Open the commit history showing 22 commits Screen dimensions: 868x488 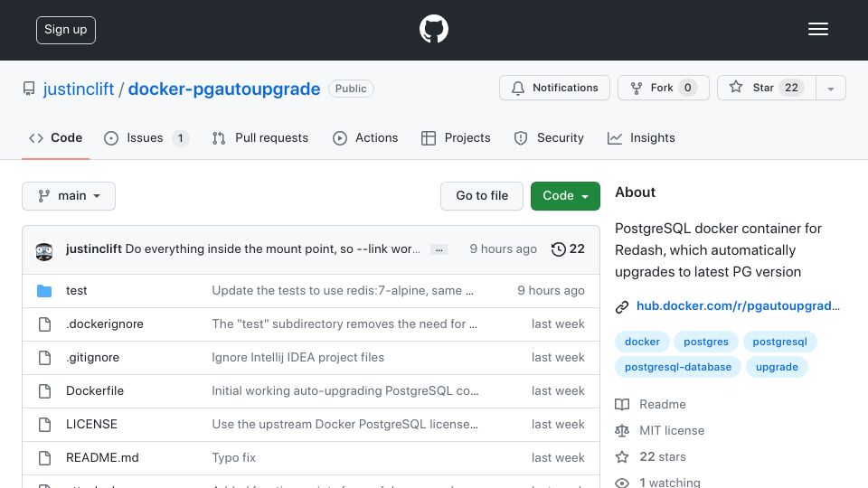568,249
